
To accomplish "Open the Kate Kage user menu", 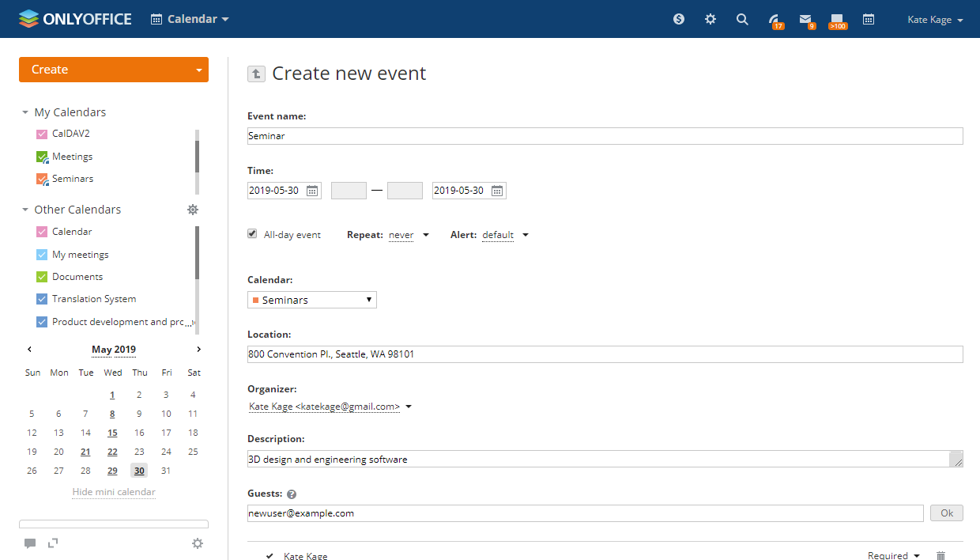I will tap(935, 20).
